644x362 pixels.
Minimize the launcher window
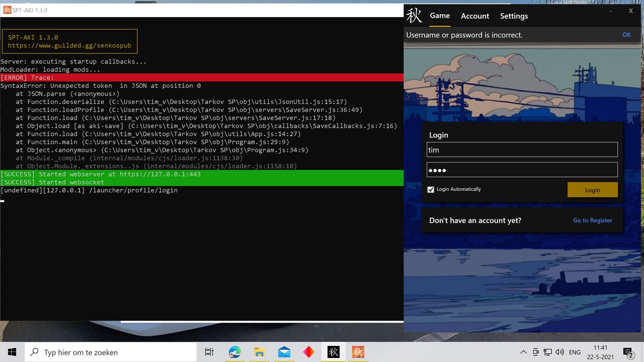(611, 11)
